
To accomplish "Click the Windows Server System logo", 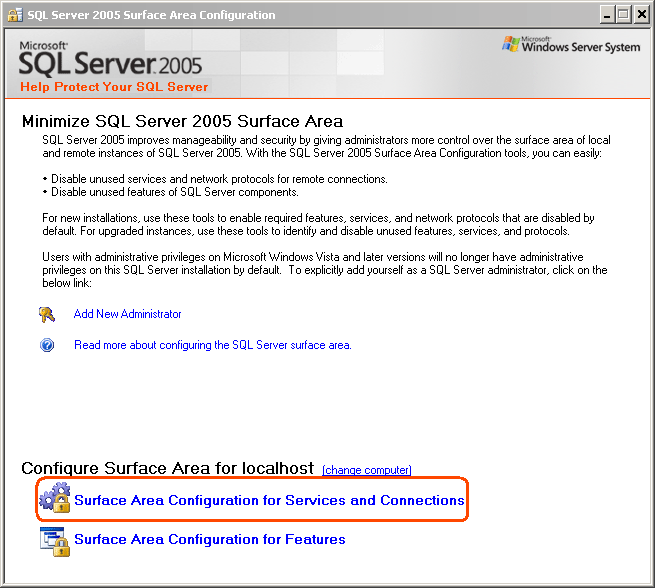I will click(x=571, y=44).
